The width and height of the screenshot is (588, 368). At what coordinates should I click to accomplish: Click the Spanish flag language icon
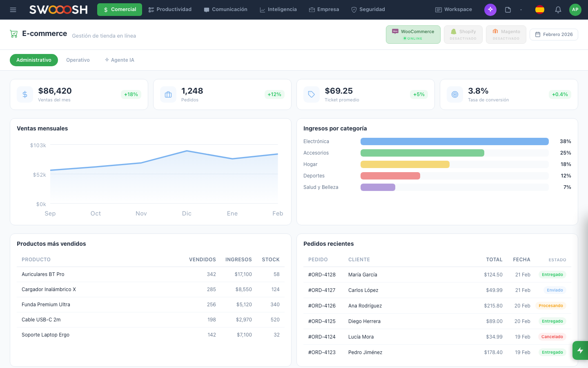pos(539,10)
